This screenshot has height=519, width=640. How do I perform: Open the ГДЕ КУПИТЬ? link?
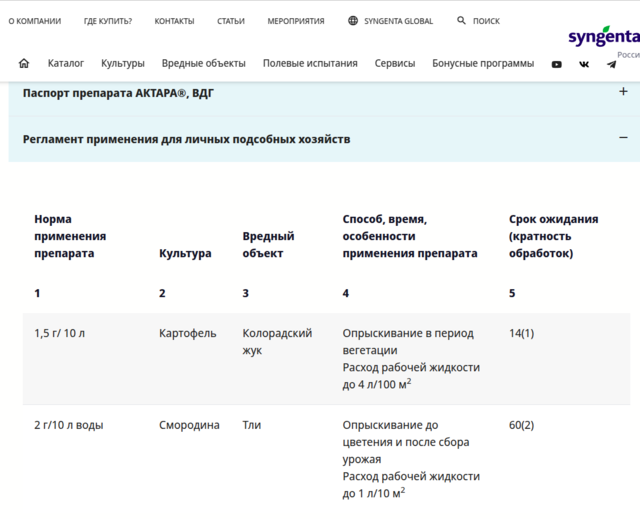pyautogui.click(x=108, y=21)
